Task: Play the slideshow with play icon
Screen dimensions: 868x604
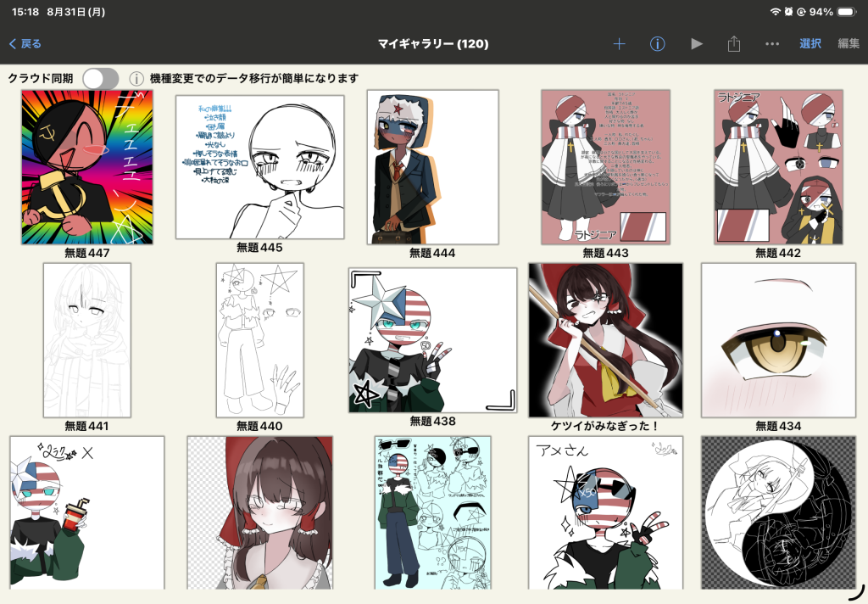Action: pyautogui.click(x=697, y=44)
